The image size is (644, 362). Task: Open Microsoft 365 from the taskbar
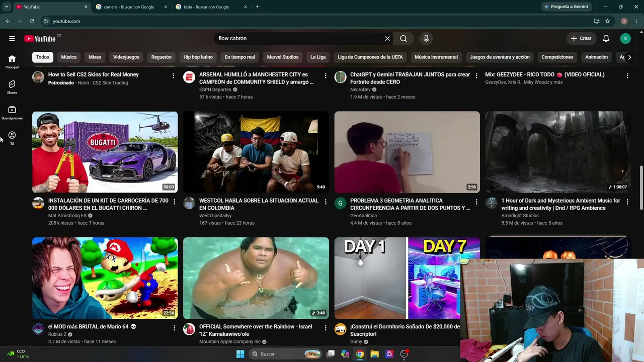(345, 354)
